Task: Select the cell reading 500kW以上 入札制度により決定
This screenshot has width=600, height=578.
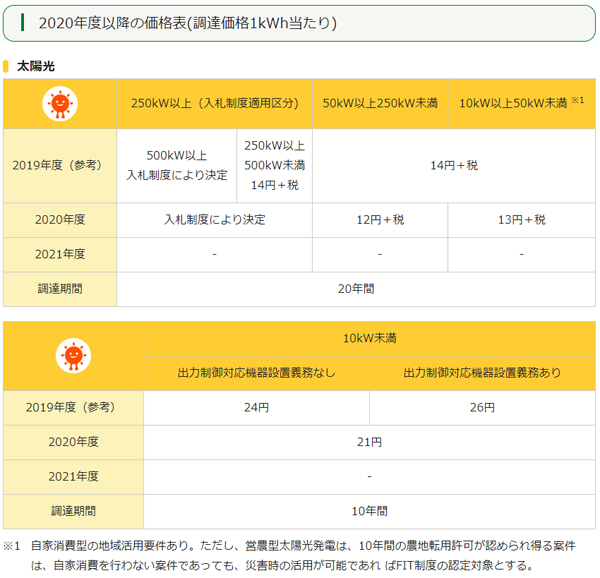Action: point(177,166)
